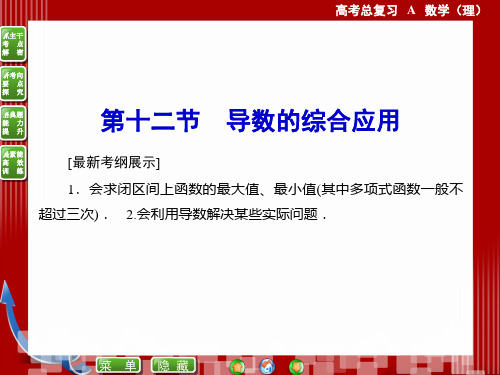
Task: Open the 析考向 要点探究 sidebar section
Action: (13, 83)
